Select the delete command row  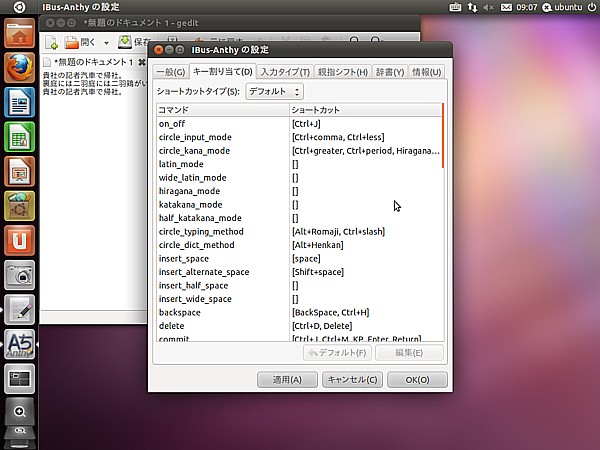[x=299, y=326]
